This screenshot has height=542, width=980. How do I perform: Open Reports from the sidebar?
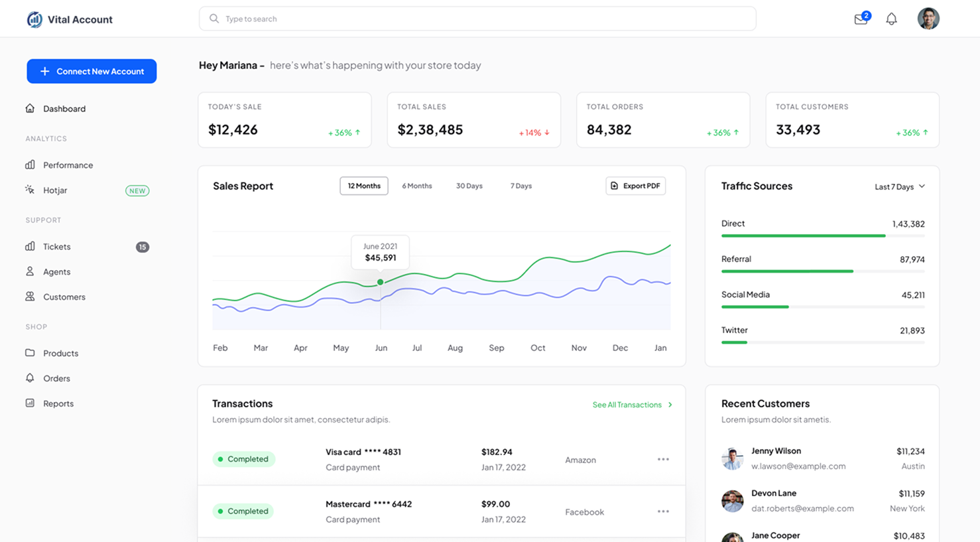pos(58,404)
